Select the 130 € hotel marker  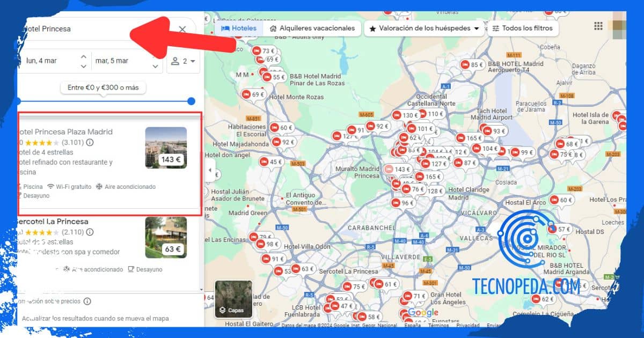(405, 115)
